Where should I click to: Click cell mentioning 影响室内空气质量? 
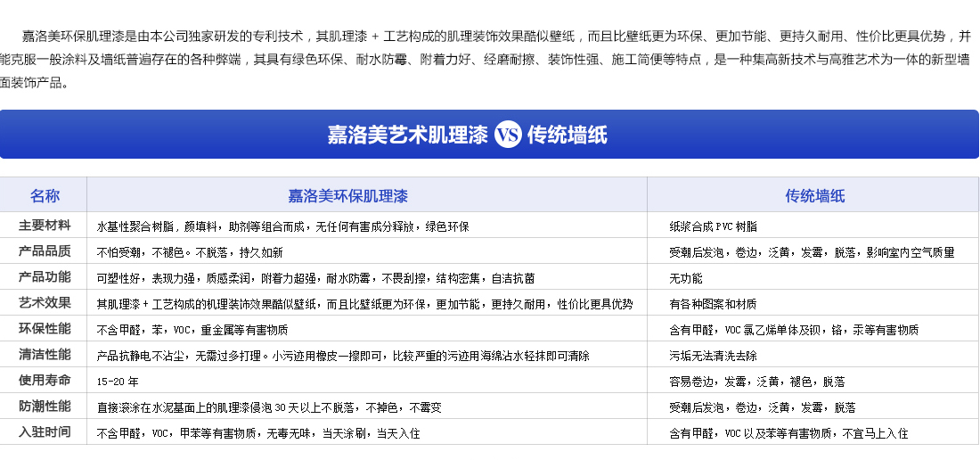[812, 252]
